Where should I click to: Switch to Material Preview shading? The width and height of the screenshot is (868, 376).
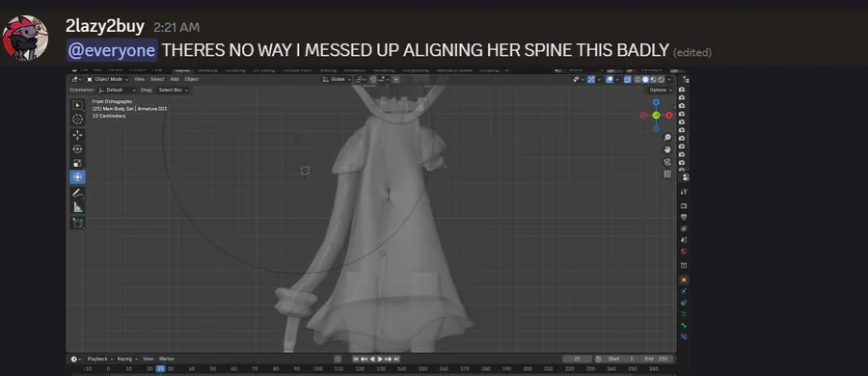[x=653, y=79]
